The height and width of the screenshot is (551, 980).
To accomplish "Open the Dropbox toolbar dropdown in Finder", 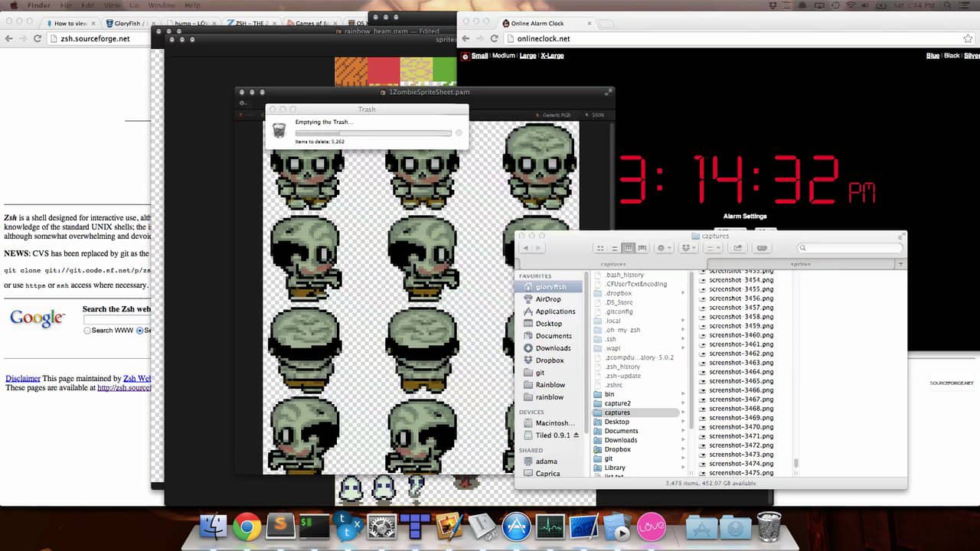I will point(688,248).
